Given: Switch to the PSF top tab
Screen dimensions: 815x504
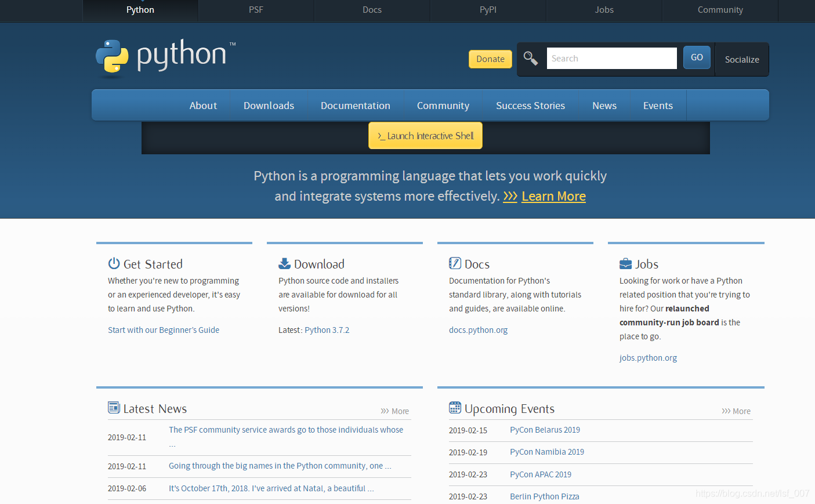Looking at the screenshot, I should [256, 10].
